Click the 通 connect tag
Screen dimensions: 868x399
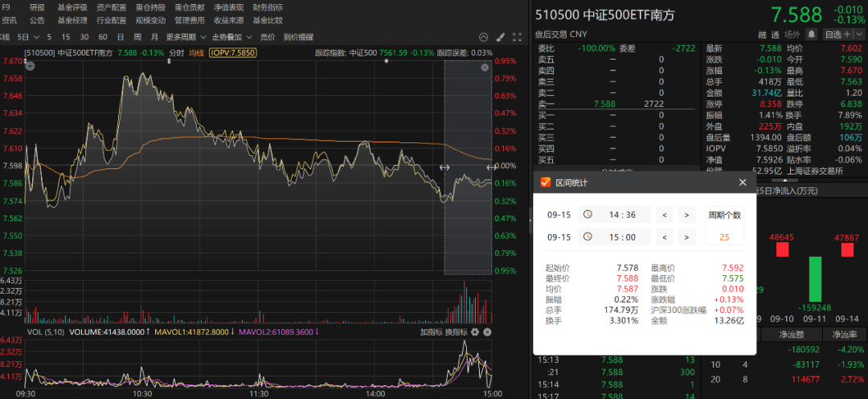pos(775,35)
